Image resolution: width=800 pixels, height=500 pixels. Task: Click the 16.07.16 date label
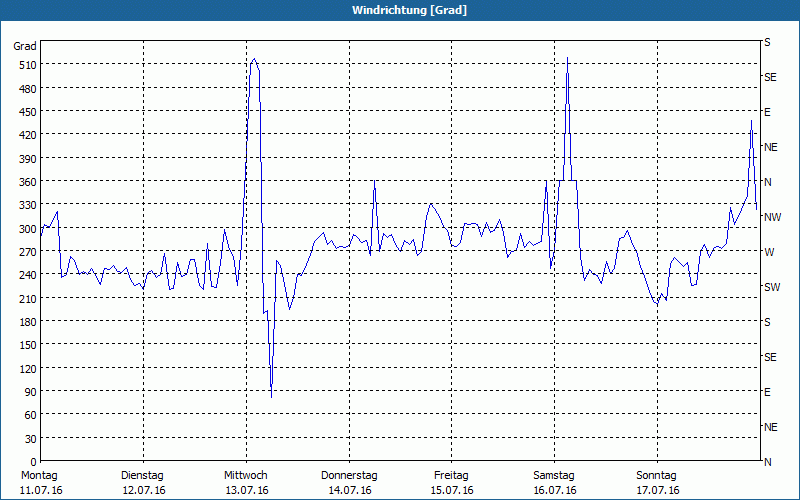click(555, 491)
